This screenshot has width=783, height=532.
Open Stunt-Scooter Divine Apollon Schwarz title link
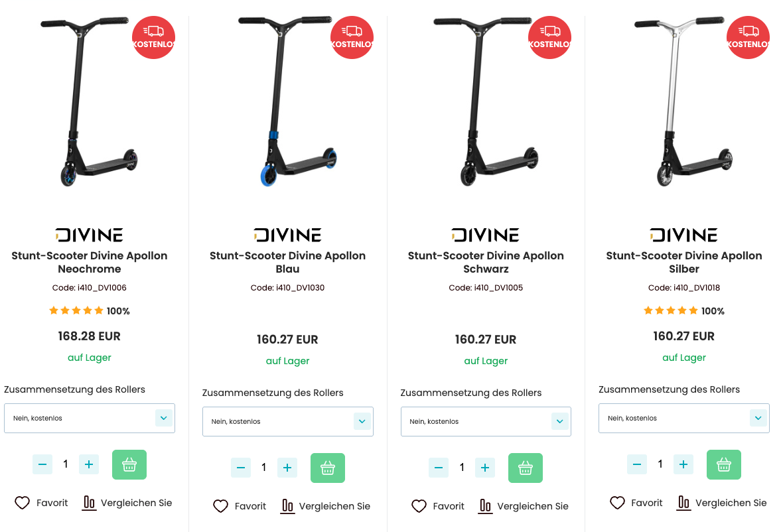click(486, 263)
